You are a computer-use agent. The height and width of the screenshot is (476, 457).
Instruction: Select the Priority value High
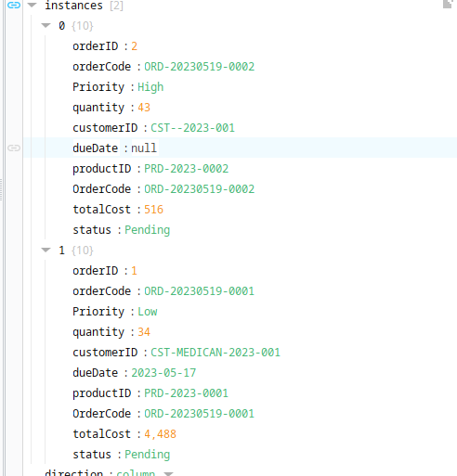(x=150, y=87)
